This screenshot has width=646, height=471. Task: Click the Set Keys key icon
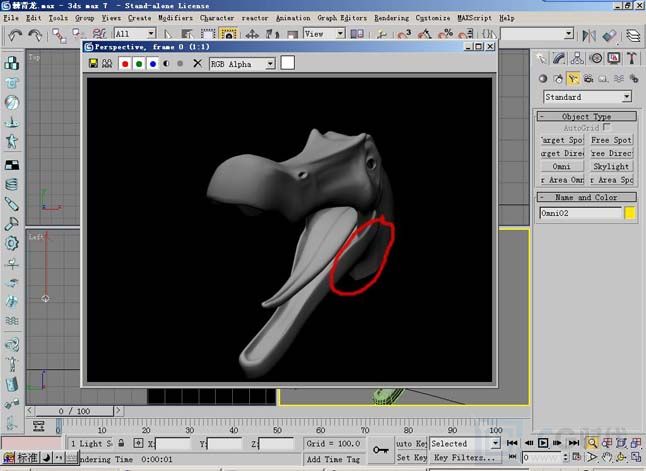[x=381, y=450]
